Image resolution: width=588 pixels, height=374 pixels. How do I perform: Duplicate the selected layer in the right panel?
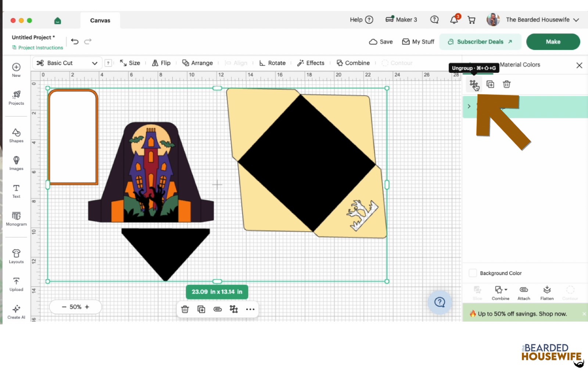point(490,84)
